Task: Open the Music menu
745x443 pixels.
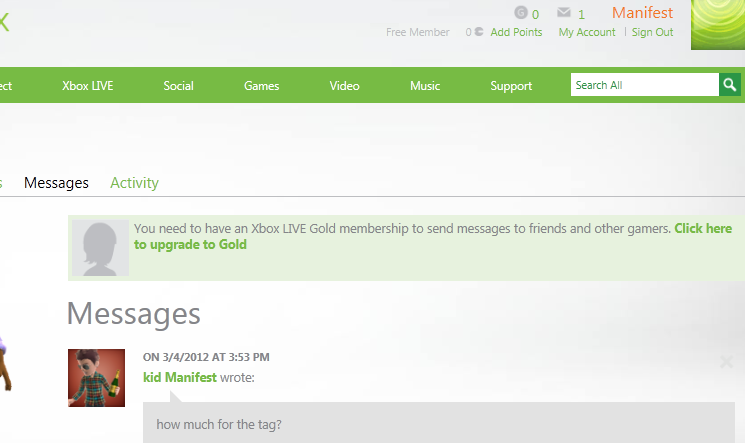Action: pos(425,86)
